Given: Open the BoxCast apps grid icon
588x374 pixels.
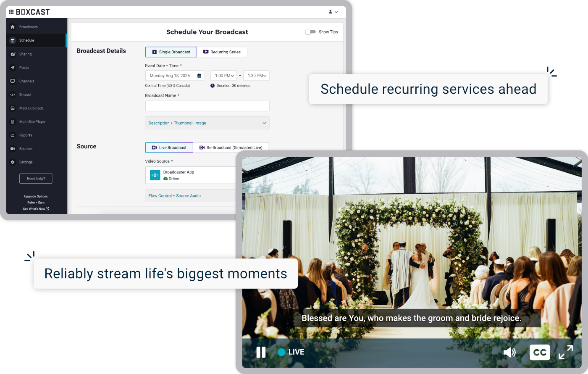Looking at the screenshot, I should [11, 12].
